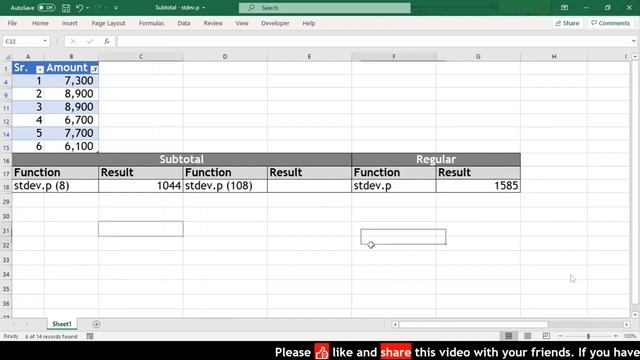
Task: Open the Formulas tab
Action: coord(151,23)
